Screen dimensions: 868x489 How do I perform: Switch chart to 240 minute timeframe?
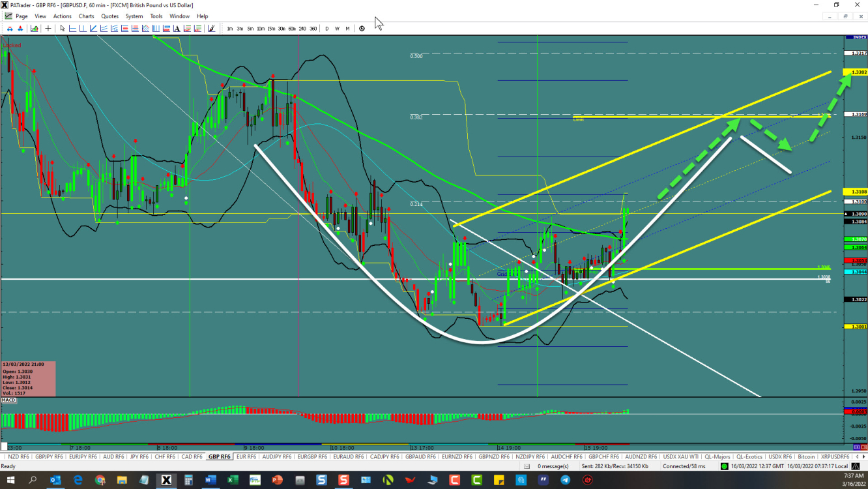click(x=302, y=29)
